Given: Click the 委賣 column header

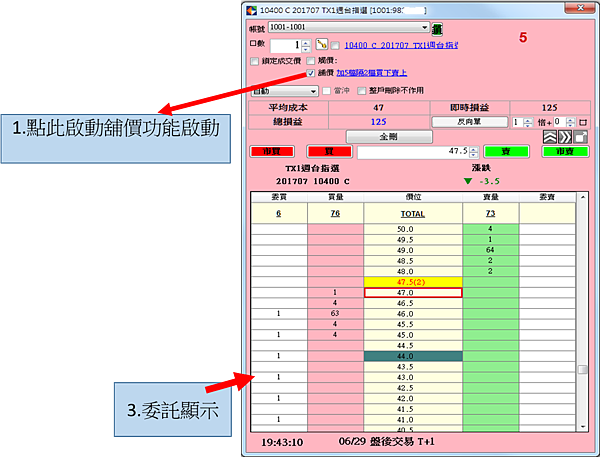Looking at the screenshot, I should 547,197.
